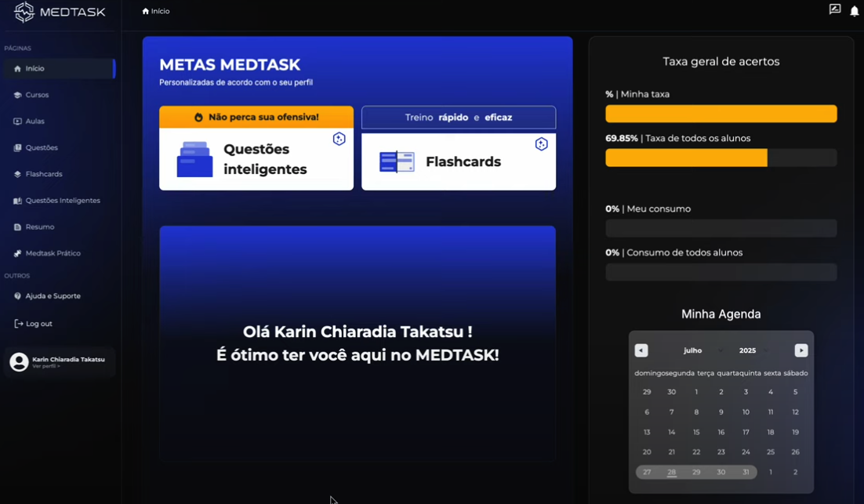Click the Taxa de todos os alunos bar

(x=721, y=158)
